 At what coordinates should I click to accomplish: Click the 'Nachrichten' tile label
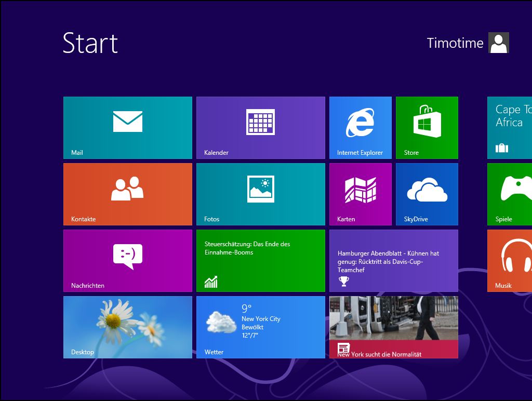[87, 286]
